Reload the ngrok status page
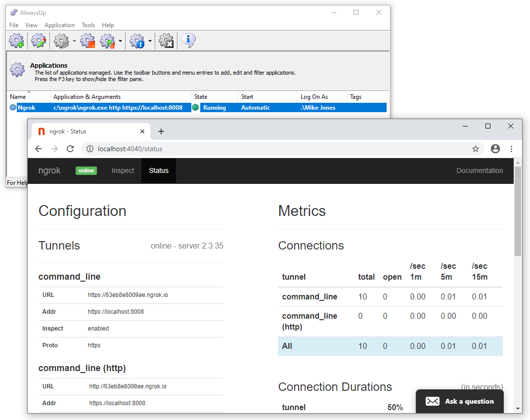The image size is (530, 420). [x=70, y=149]
